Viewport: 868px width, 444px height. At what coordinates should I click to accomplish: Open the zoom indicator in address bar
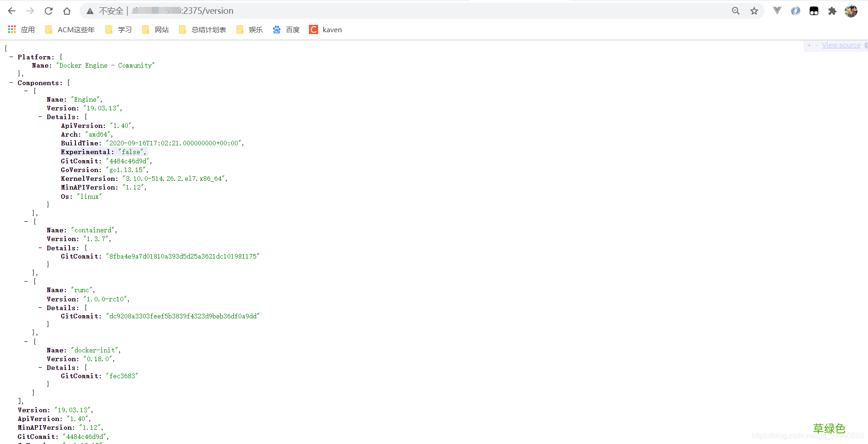tap(736, 11)
